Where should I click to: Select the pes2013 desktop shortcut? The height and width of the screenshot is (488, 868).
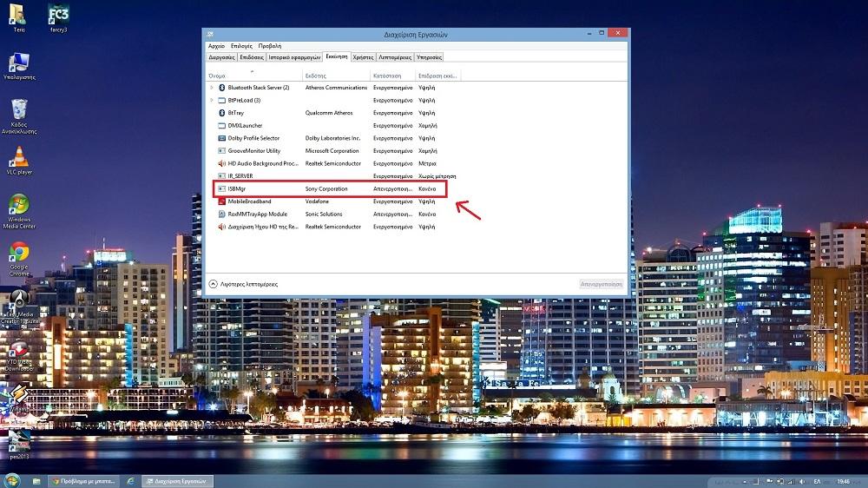(x=19, y=445)
